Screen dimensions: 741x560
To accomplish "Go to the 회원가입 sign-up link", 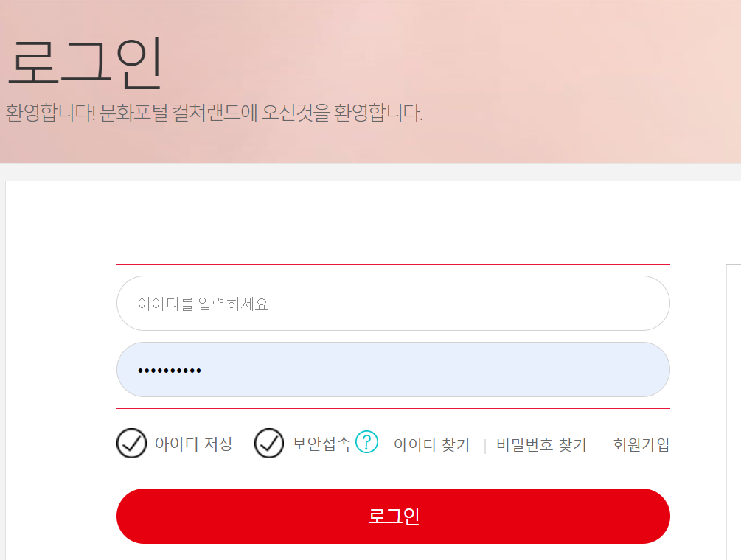I will (x=641, y=444).
